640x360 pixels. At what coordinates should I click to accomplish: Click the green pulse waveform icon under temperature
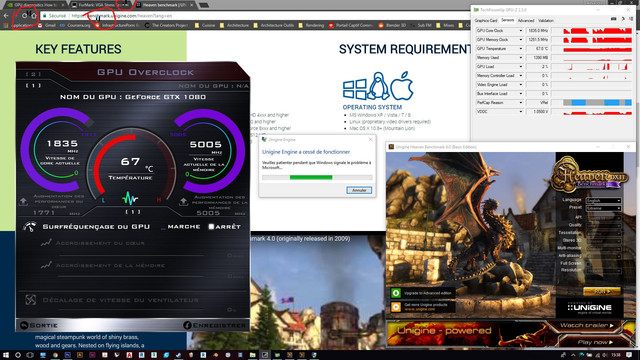(130, 198)
